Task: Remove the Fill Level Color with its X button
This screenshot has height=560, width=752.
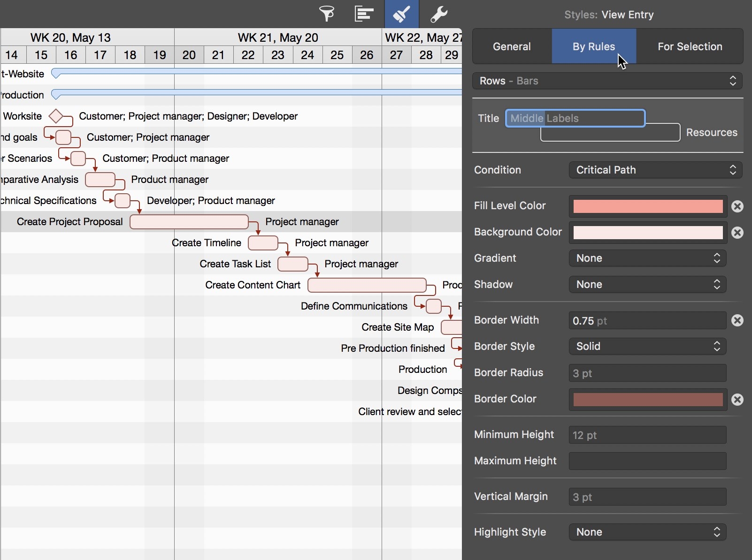Action: [x=737, y=206]
